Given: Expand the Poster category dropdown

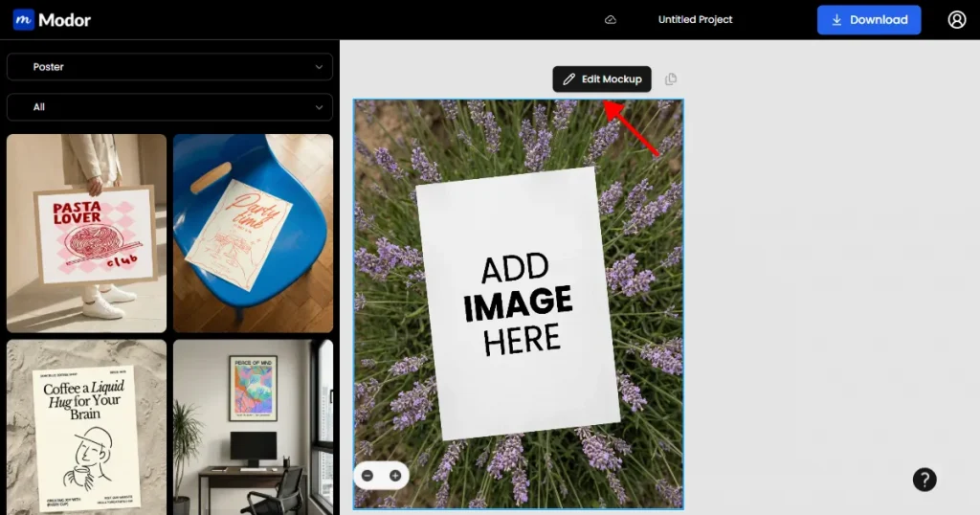Looking at the screenshot, I should point(169,67).
